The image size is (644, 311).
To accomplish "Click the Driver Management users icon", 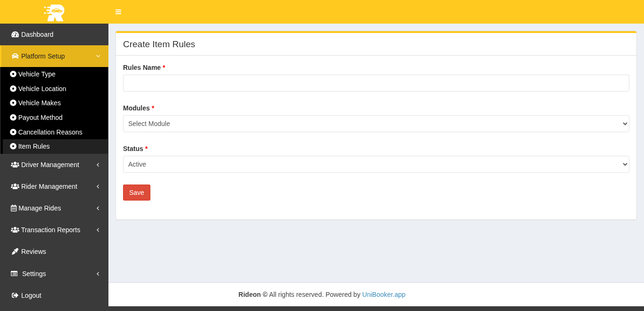I will pyautogui.click(x=15, y=165).
